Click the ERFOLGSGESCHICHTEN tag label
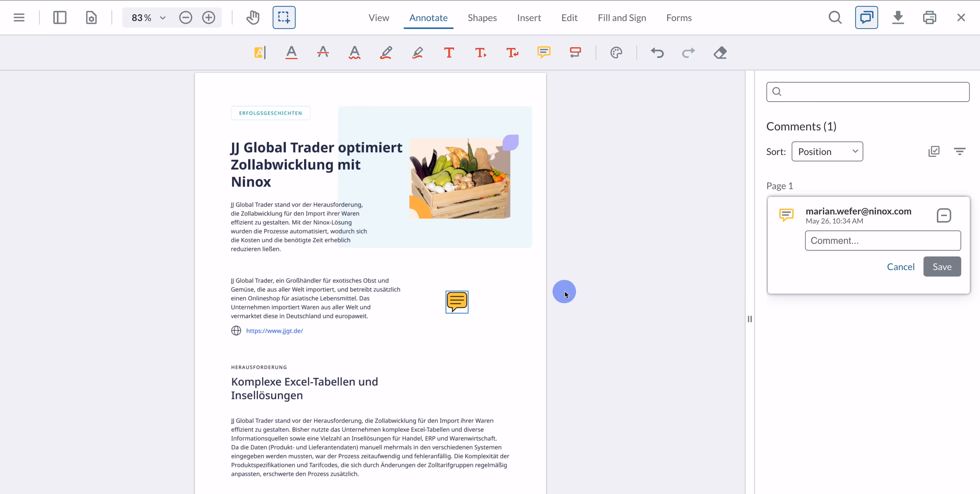This screenshot has width=980, height=494. [271, 113]
